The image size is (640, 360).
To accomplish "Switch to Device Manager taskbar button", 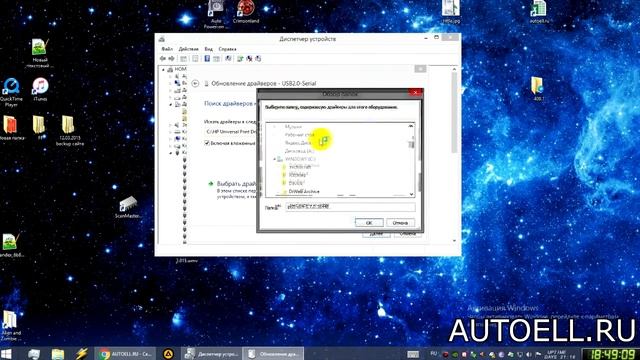I will (211, 353).
